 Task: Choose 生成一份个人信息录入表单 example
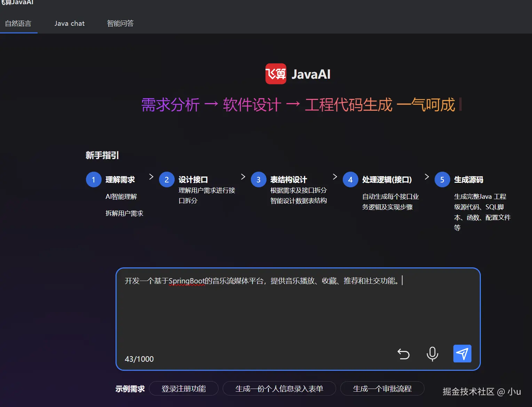point(279,389)
